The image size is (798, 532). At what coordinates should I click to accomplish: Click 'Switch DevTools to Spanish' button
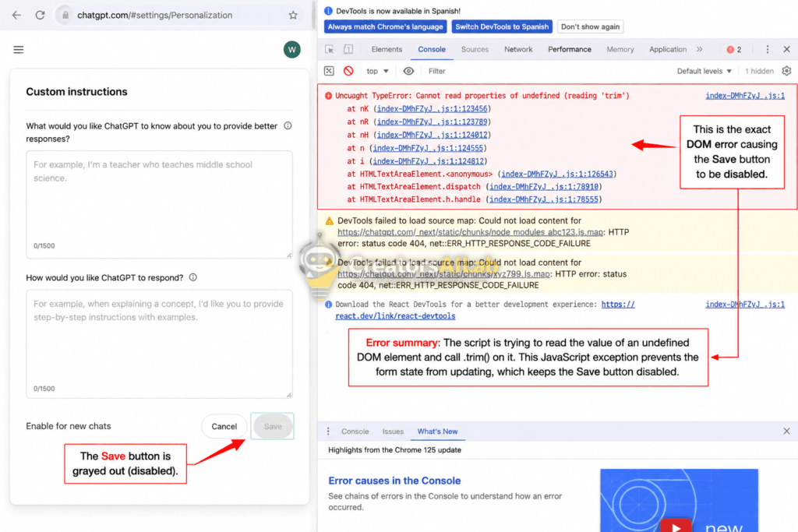click(x=502, y=26)
